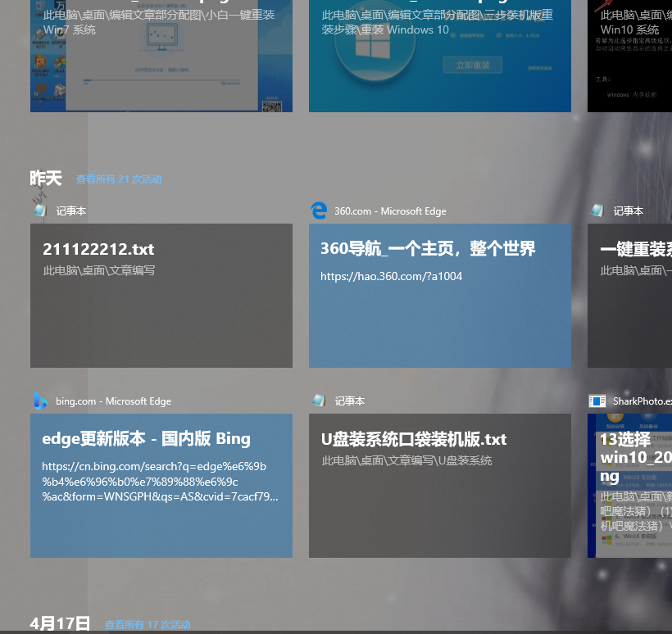Image resolution: width=672 pixels, height=634 pixels.
Task: Open the Win10 系统 card at top right
Action: 629,57
